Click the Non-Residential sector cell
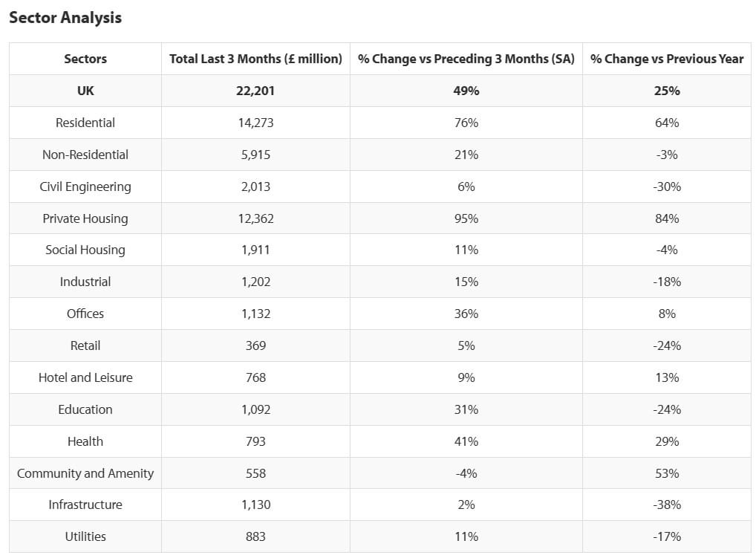 (85, 155)
